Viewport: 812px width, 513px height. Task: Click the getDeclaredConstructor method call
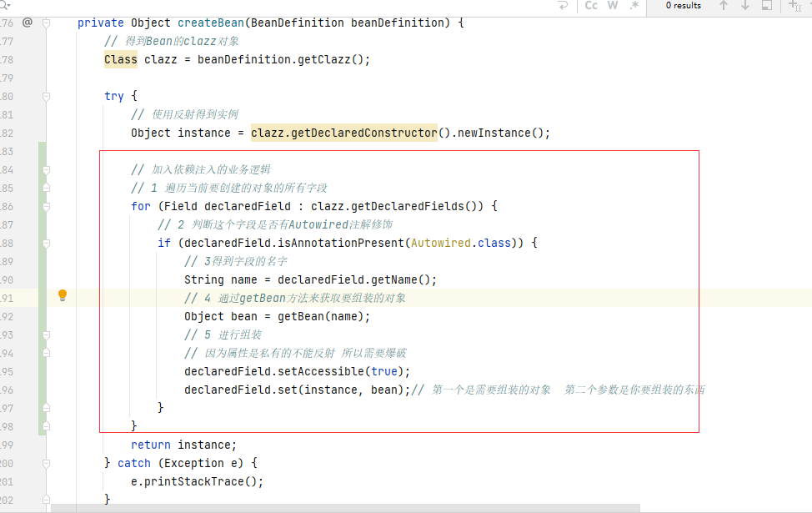343,133
